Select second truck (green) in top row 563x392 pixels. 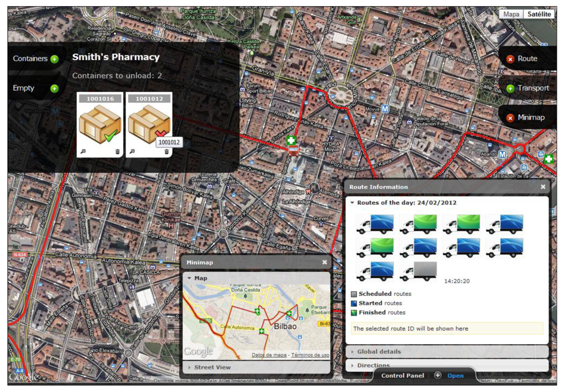point(418,224)
